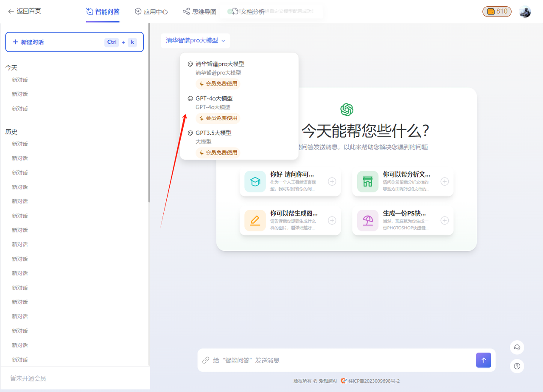This screenshot has height=392, width=543.
Task: Open the first 新对话 under 今天
Action: (x=20, y=80)
